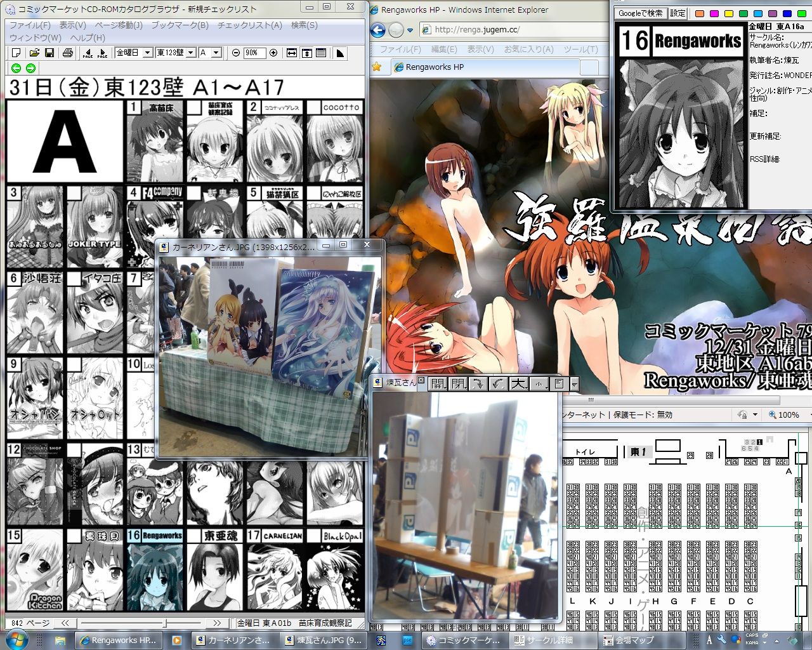
Task: Click the page layout icon in 煉瓦さん viewer
Action: click(559, 383)
